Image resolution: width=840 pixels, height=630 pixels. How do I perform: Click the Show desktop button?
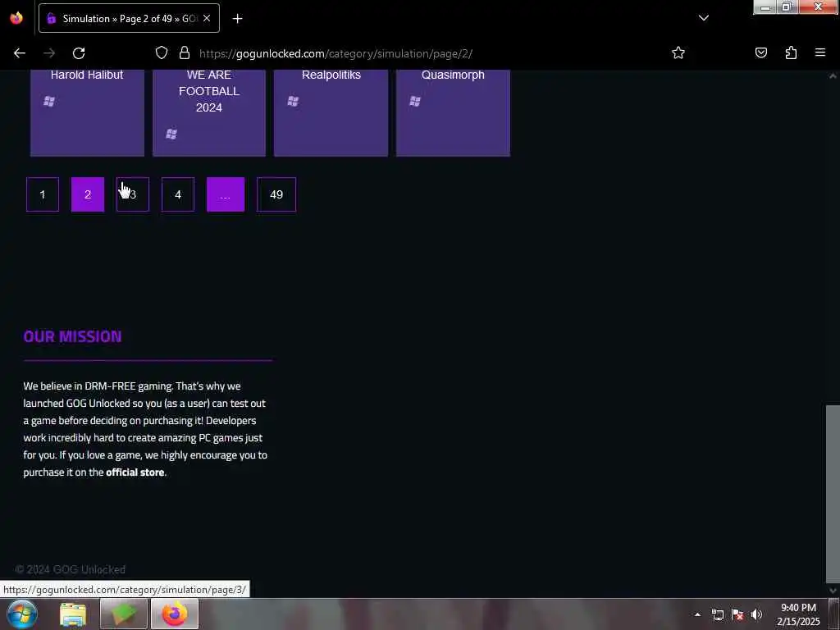(x=835, y=614)
